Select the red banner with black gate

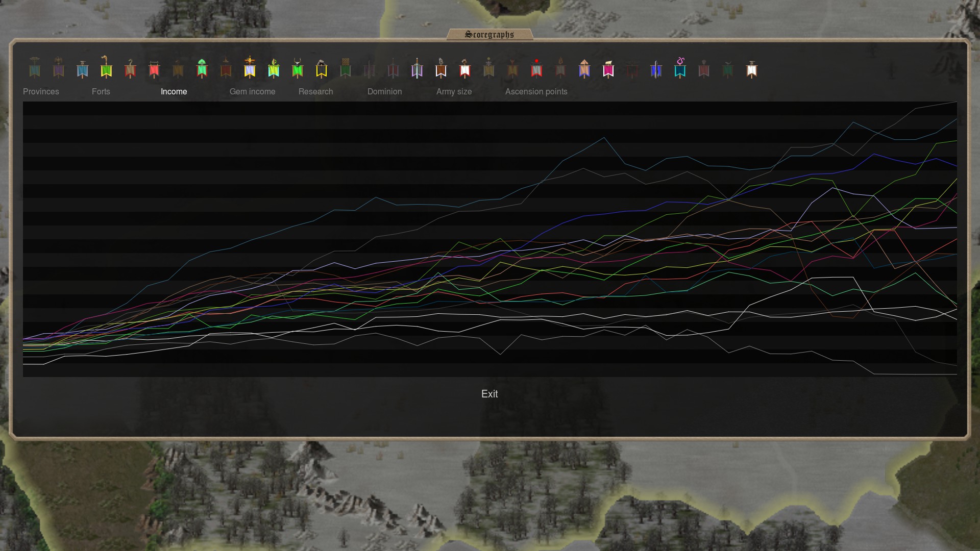pos(154,69)
